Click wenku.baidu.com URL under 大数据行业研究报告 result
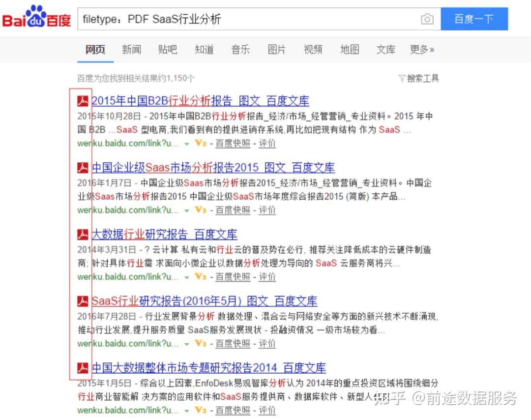 click(x=128, y=277)
